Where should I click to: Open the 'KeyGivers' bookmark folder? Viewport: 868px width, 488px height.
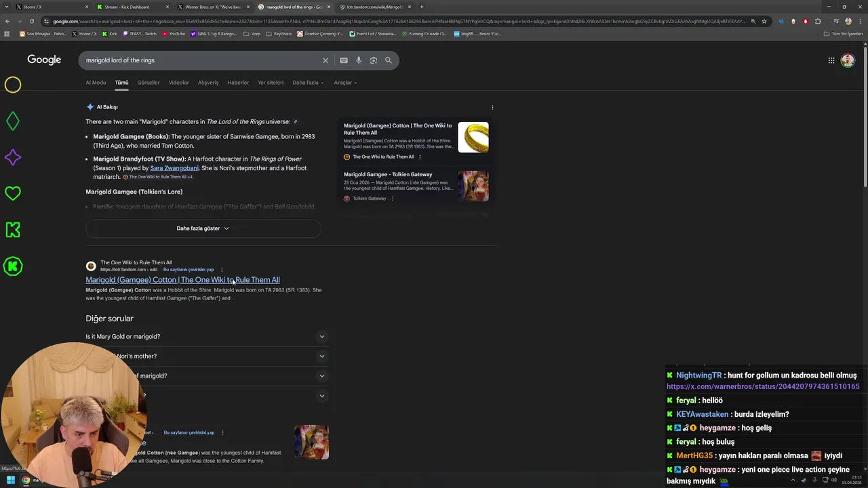279,33
